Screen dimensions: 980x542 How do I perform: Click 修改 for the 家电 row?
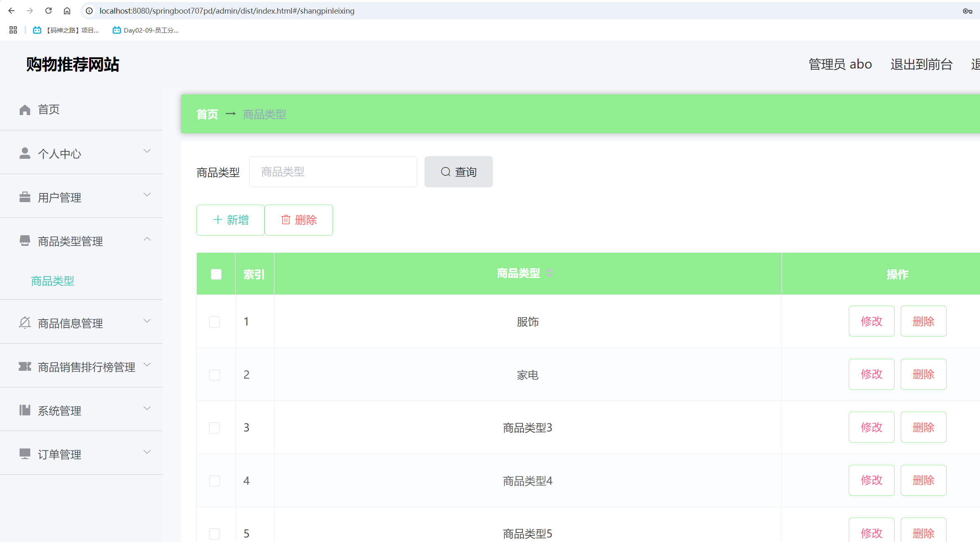(871, 374)
